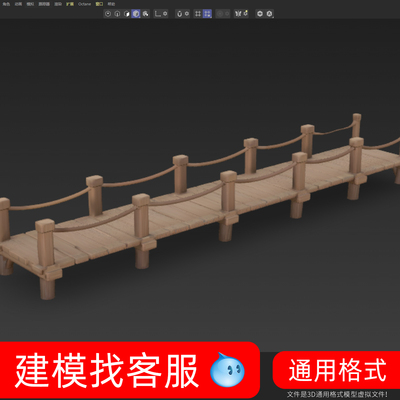The width and height of the screenshot is (400, 400).
Task: Toggle the highlighted Model mode cube icon
Action: click(136, 14)
